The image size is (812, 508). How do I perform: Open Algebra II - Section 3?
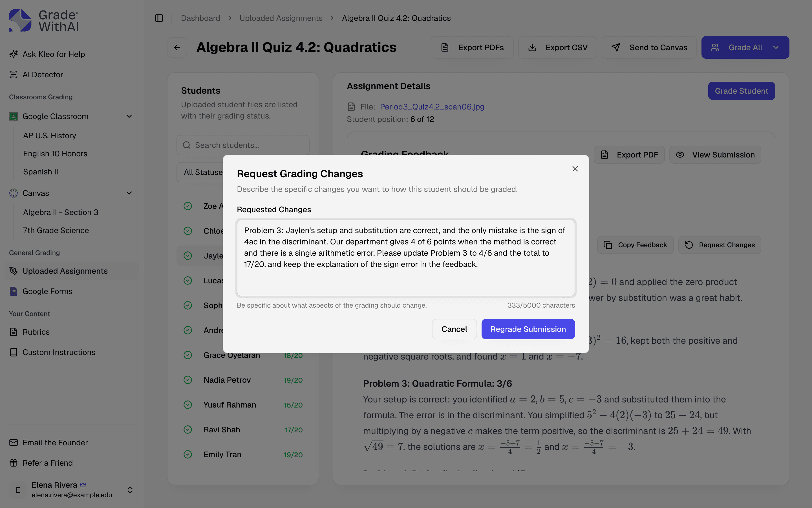tap(61, 212)
